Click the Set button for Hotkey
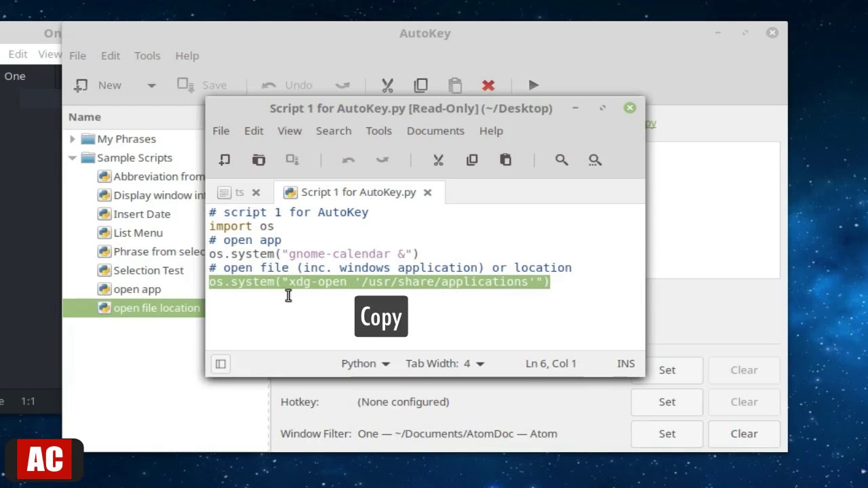 click(x=667, y=402)
